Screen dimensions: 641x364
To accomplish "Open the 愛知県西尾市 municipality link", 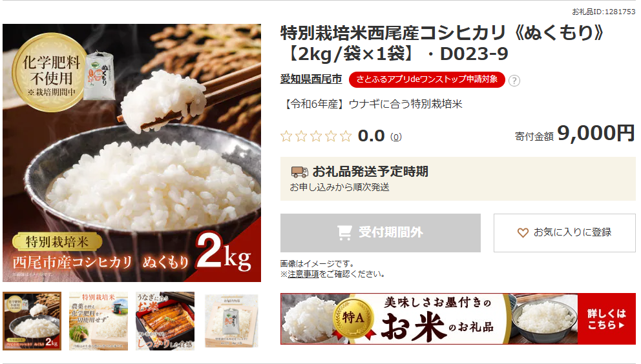I will point(311,79).
